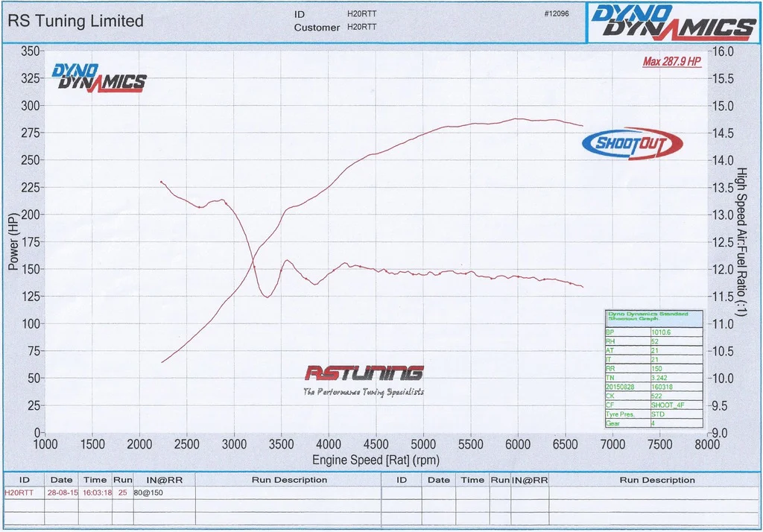
Task: Click the '8000' tick on the Engine Speed axis
Action: tap(707, 444)
